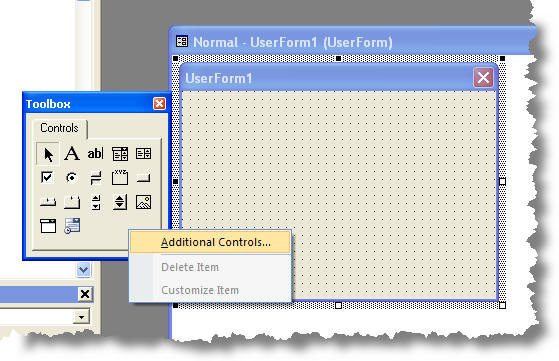Choose the Image control tool
This screenshot has height=361, width=559.
(144, 202)
